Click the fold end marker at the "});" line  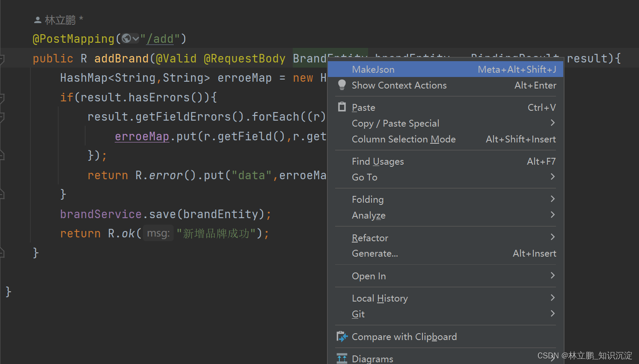(x=2, y=155)
